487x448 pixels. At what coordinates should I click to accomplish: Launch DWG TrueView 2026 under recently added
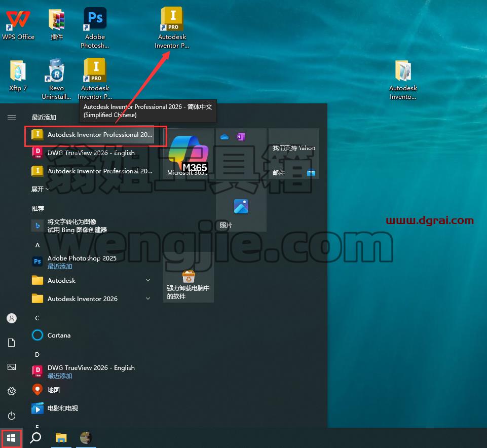(x=92, y=153)
